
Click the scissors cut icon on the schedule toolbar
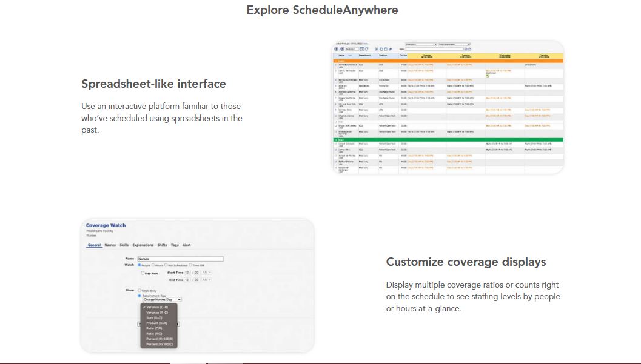(376, 48)
